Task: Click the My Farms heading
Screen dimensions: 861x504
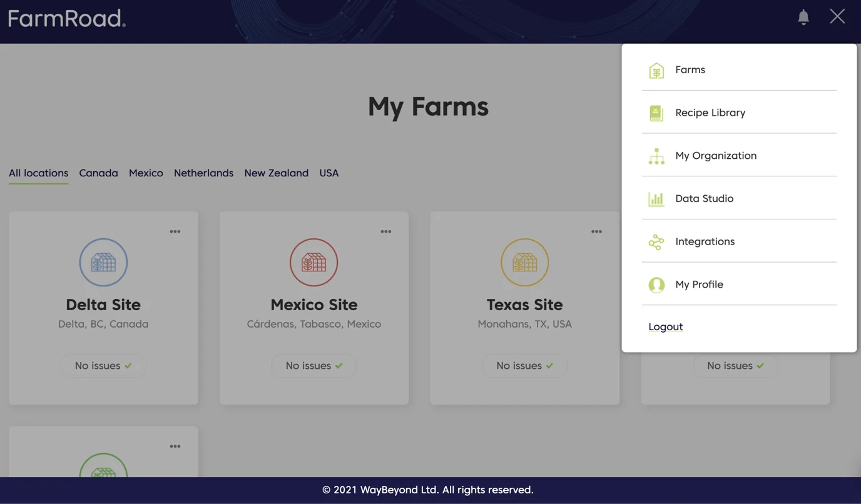Action: [428, 106]
